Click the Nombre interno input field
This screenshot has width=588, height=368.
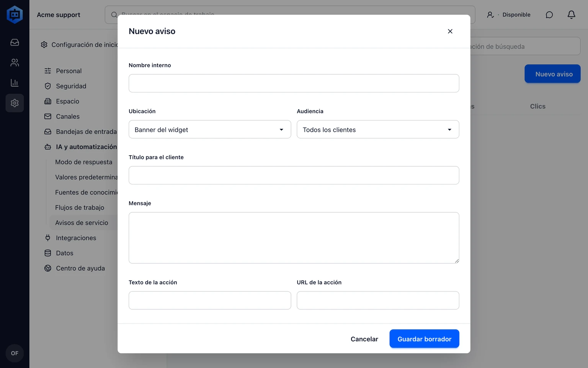pyautogui.click(x=294, y=83)
